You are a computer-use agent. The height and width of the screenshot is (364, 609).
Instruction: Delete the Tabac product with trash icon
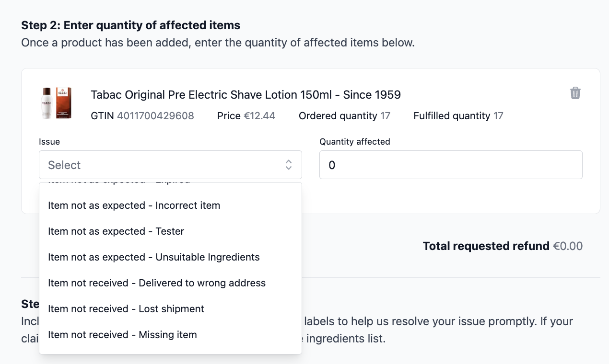(575, 93)
